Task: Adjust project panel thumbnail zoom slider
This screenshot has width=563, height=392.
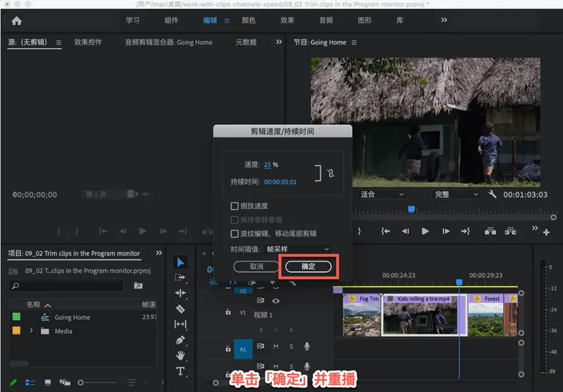Action: pyautogui.click(x=81, y=383)
